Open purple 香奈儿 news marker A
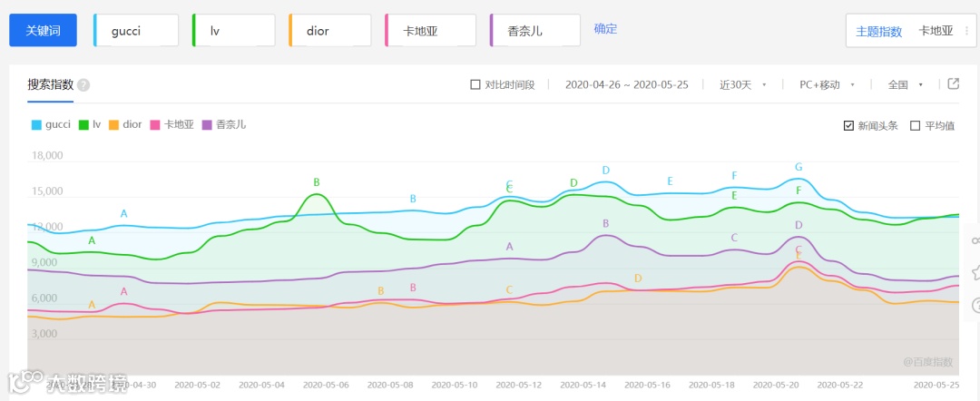The height and width of the screenshot is (401, 980). coord(509,247)
